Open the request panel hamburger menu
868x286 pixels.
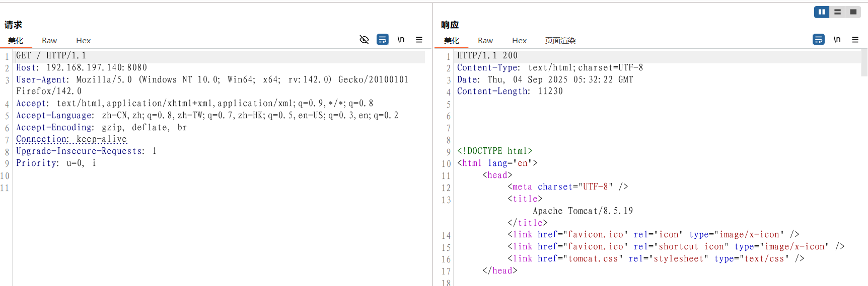tap(419, 40)
